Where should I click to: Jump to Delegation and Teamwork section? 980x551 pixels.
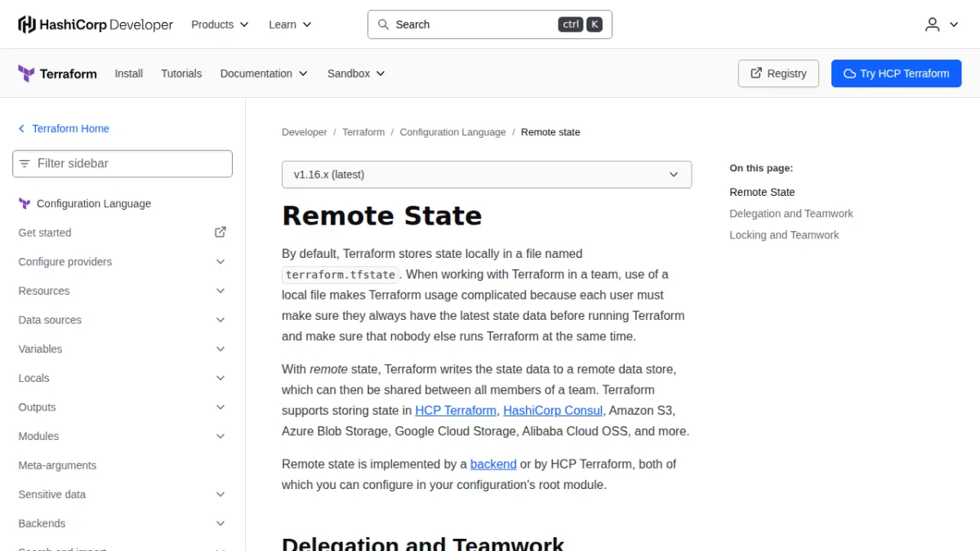point(791,214)
